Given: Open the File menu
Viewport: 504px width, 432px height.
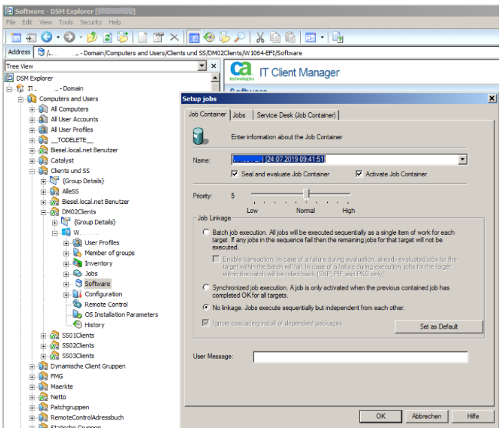Looking at the screenshot, I should point(10,22).
